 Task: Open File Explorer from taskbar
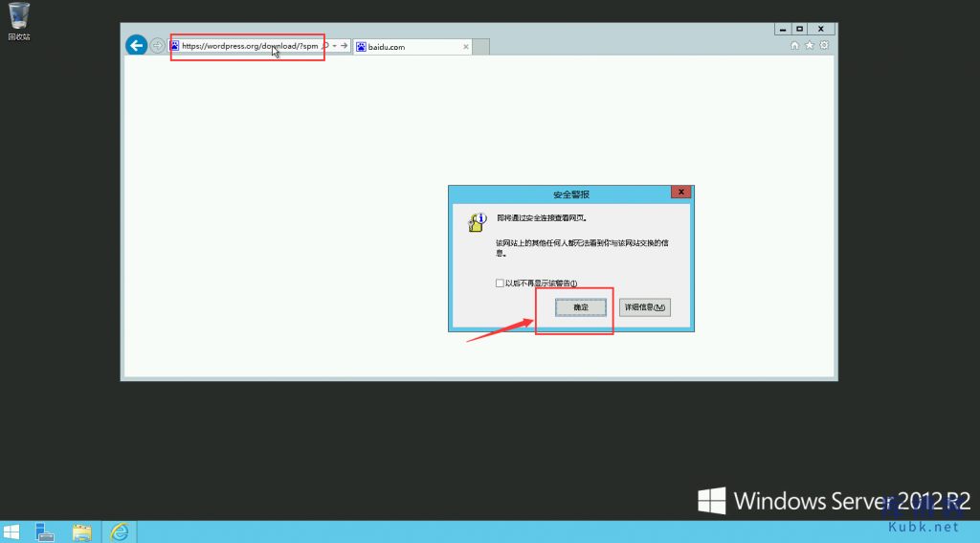point(82,531)
